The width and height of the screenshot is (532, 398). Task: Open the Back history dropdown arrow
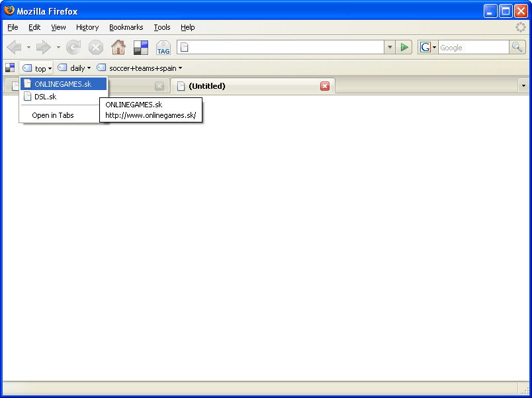tap(28, 47)
